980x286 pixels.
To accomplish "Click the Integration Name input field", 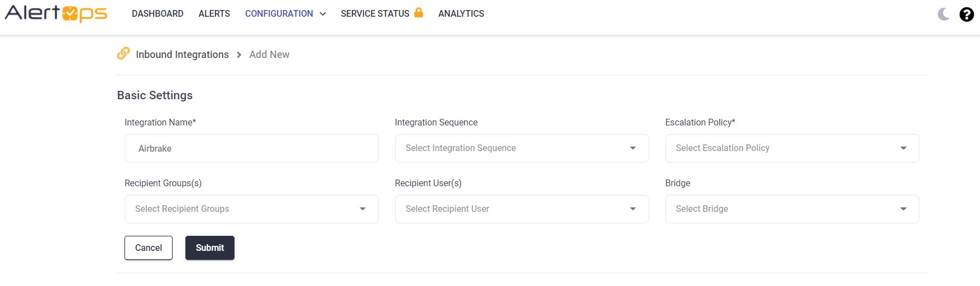I will (251, 148).
